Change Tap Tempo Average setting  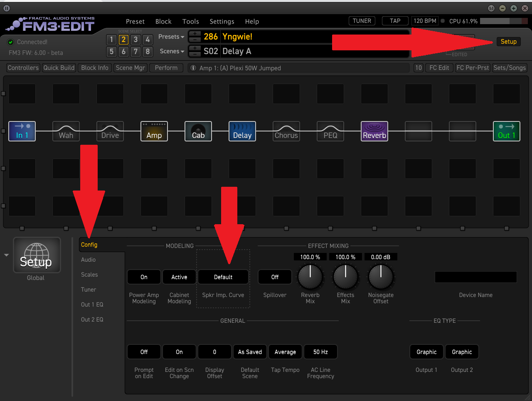tap(285, 352)
